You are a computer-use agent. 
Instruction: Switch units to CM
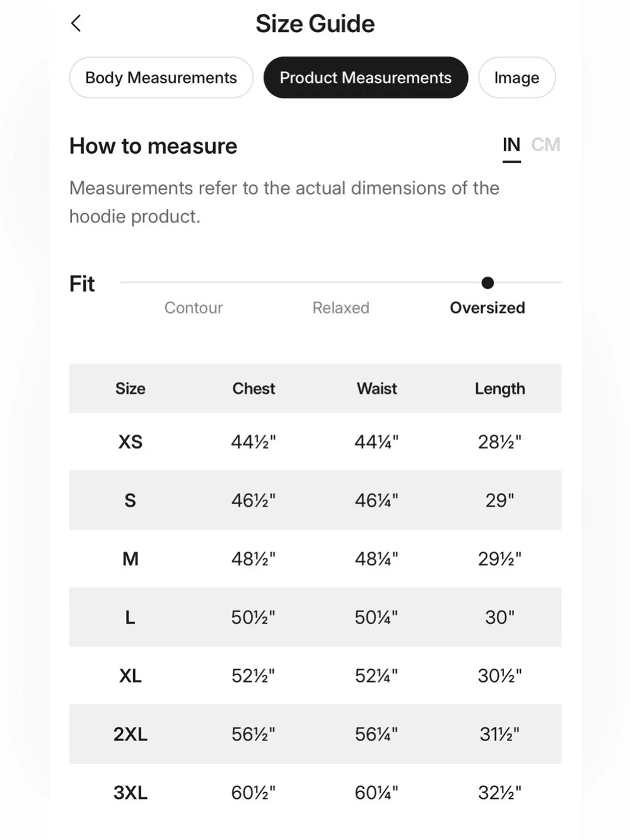tap(545, 145)
